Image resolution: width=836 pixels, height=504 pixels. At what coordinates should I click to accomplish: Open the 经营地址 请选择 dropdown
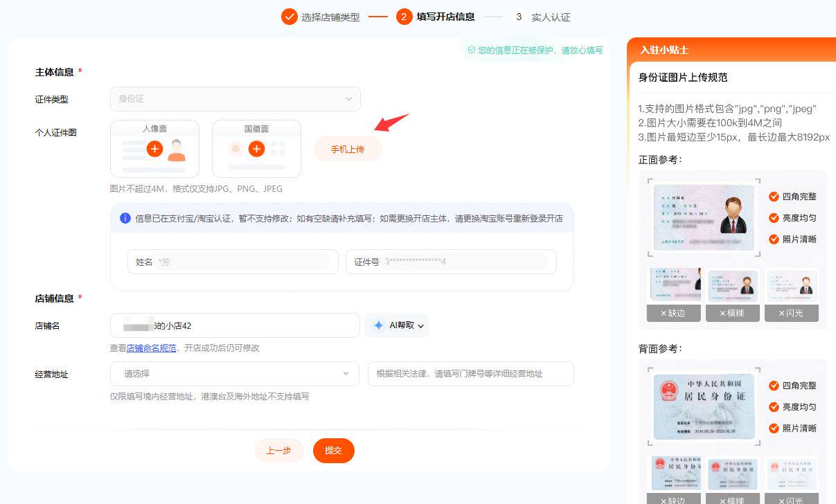(235, 374)
